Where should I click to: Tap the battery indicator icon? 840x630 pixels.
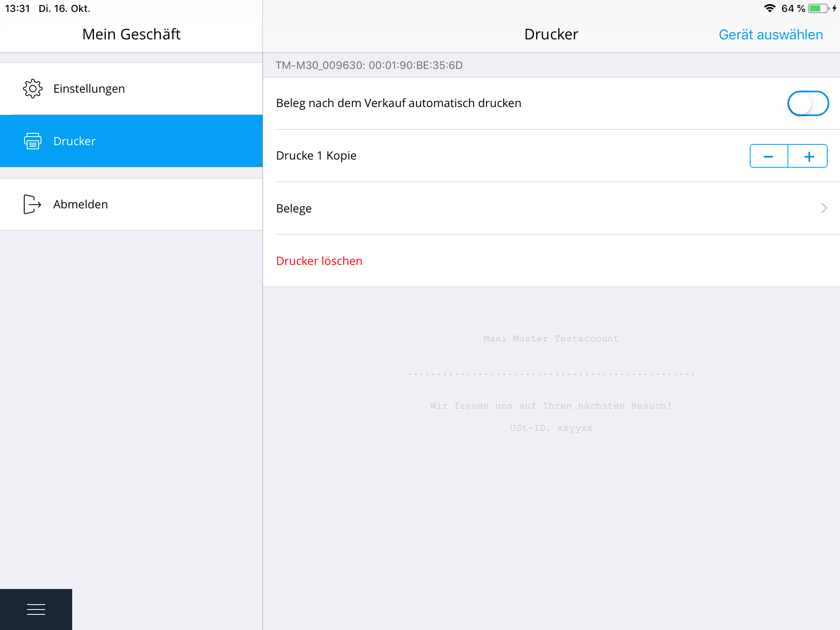pos(819,8)
